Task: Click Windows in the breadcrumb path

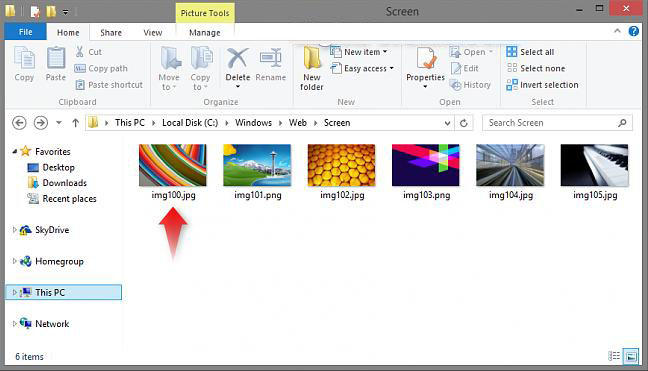Action: [x=253, y=123]
